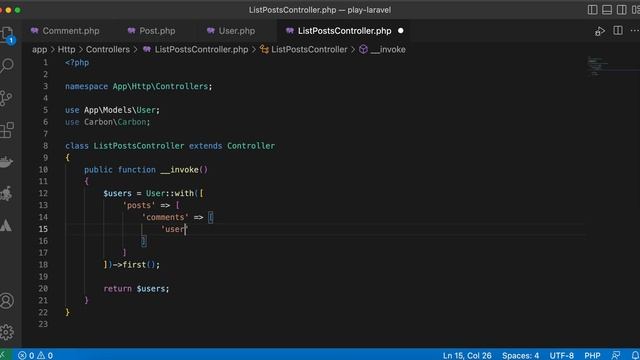Click the '])->first();' code line
Image resolution: width=640 pixels, height=360 pixels.
click(x=131, y=265)
